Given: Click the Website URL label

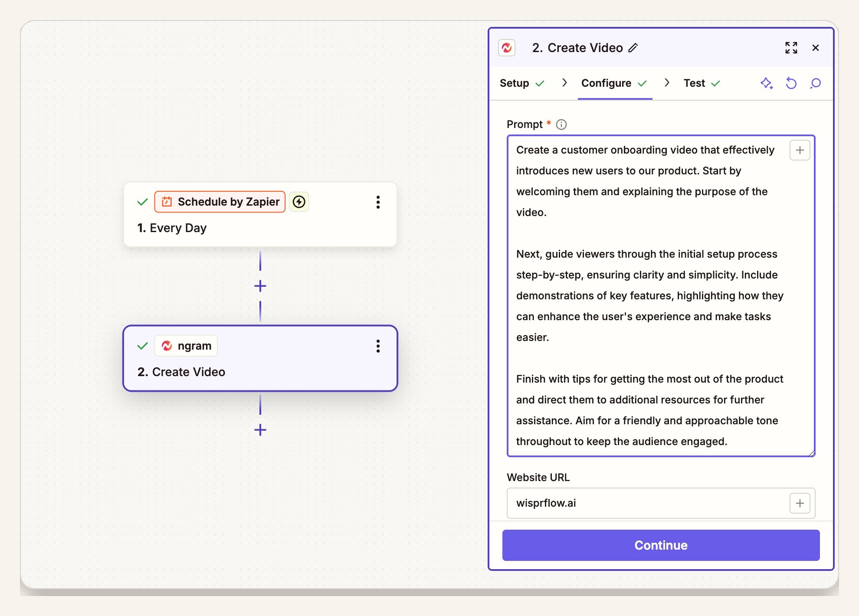Looking at the screenshot, I should pyautogui.click(x=538, y=478).
